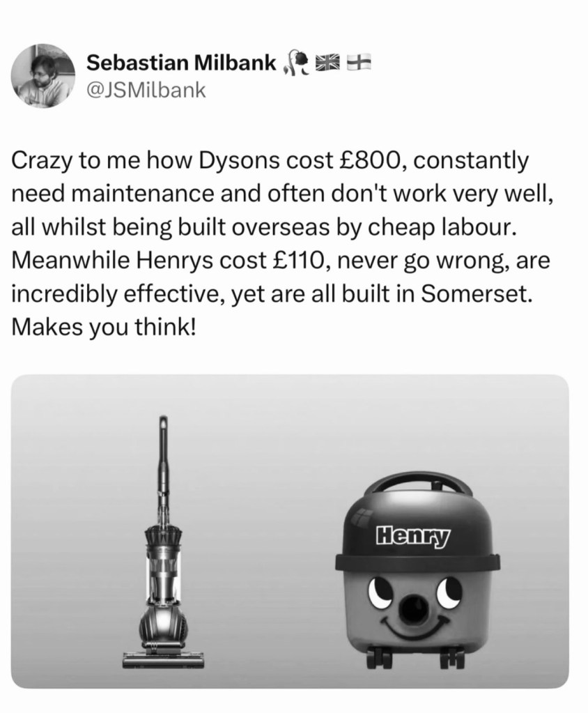Viewport: 588px width, 713px height.
Task: Click the Sebastian Milbank display name
Action: coord(181,62)
